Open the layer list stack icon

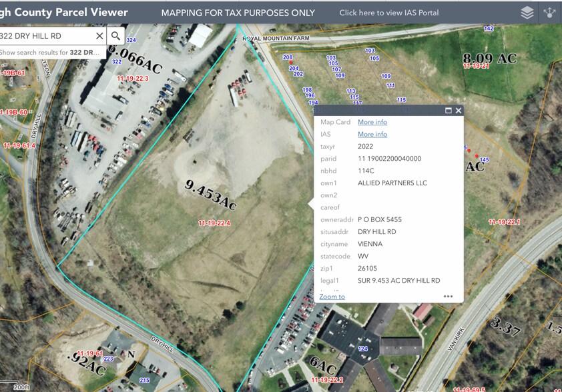point(527,13)
